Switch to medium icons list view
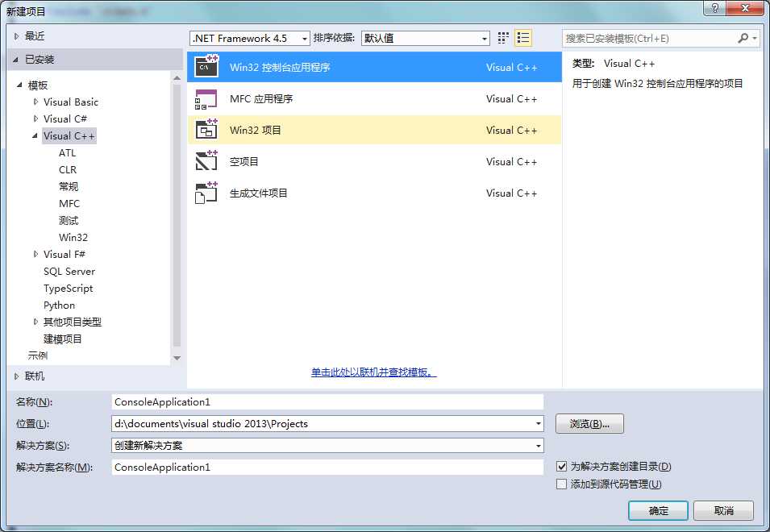770x532 pixels. click(x=523, y=38)
